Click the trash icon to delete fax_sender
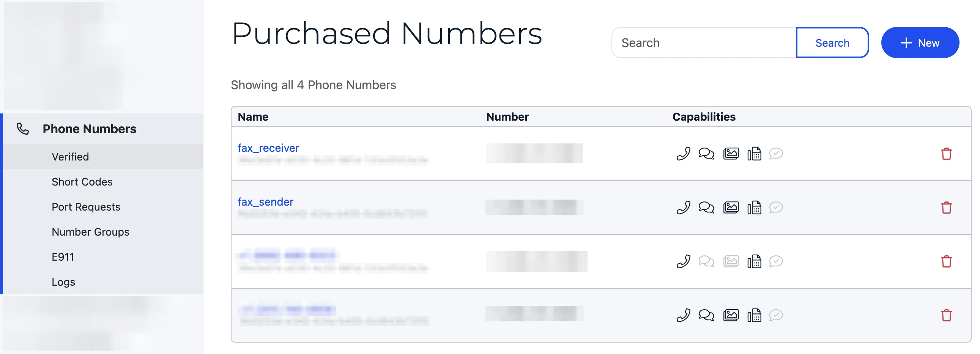 (947, 208)
